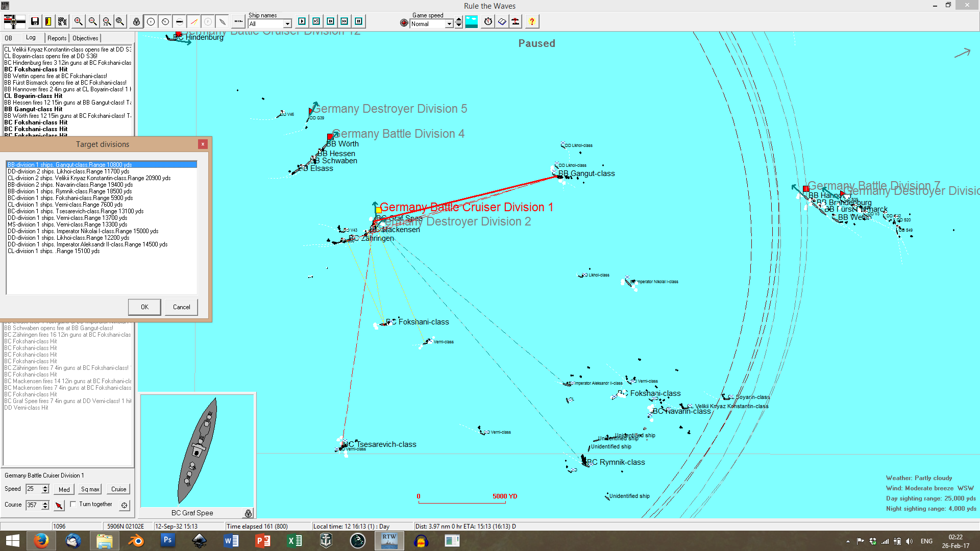Open the Game speed dropdown
Image resolution: width=980 pixels, height=551 pixels.
point(449,24)
